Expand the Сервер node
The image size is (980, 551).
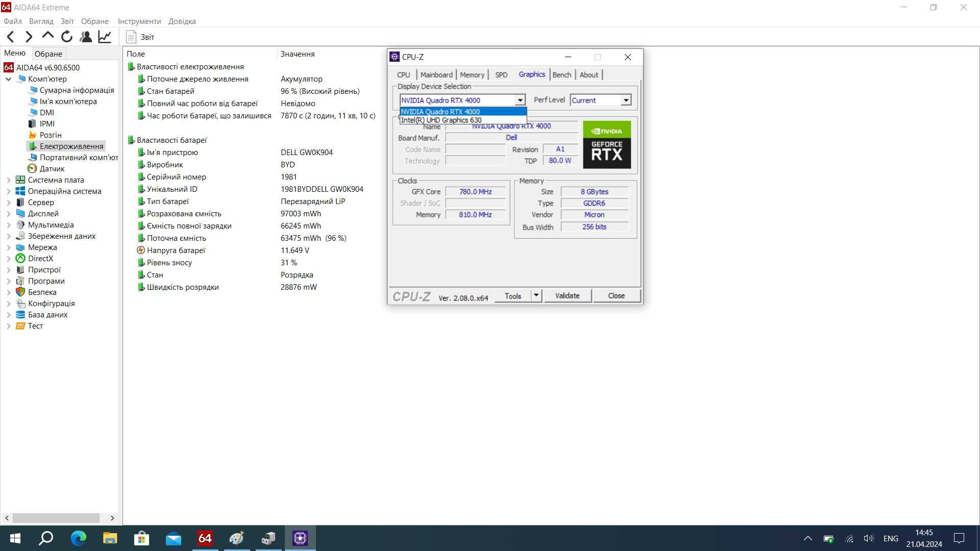(x=8, y=203)
